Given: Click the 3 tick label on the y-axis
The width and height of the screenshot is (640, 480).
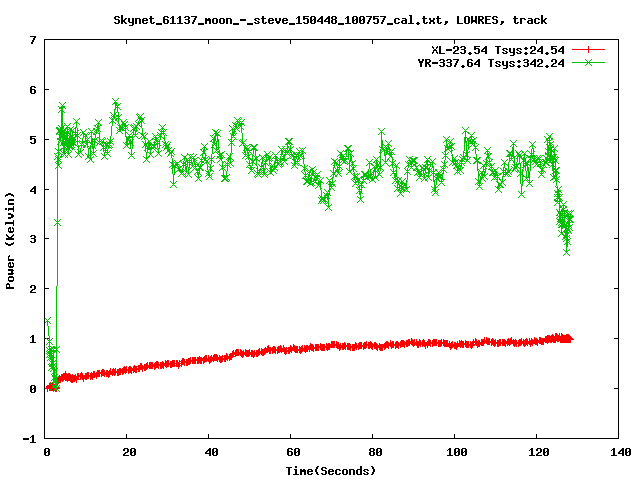Looking at the screenshot, I should 33,239.
